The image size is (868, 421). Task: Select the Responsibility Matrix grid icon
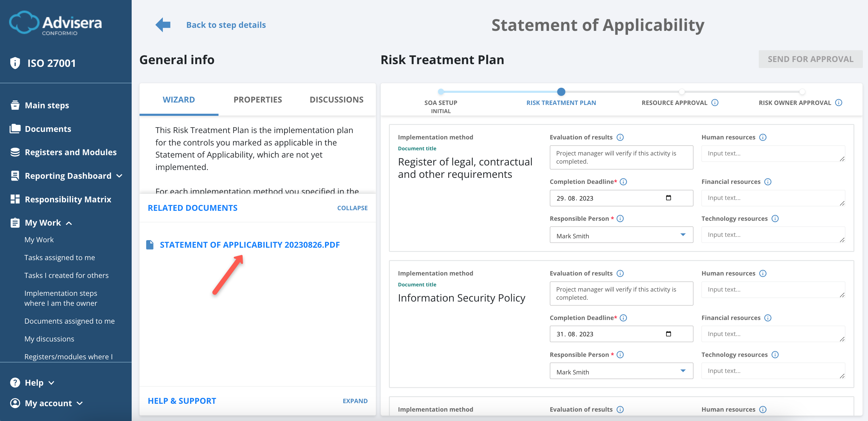[x=15, y=199]
